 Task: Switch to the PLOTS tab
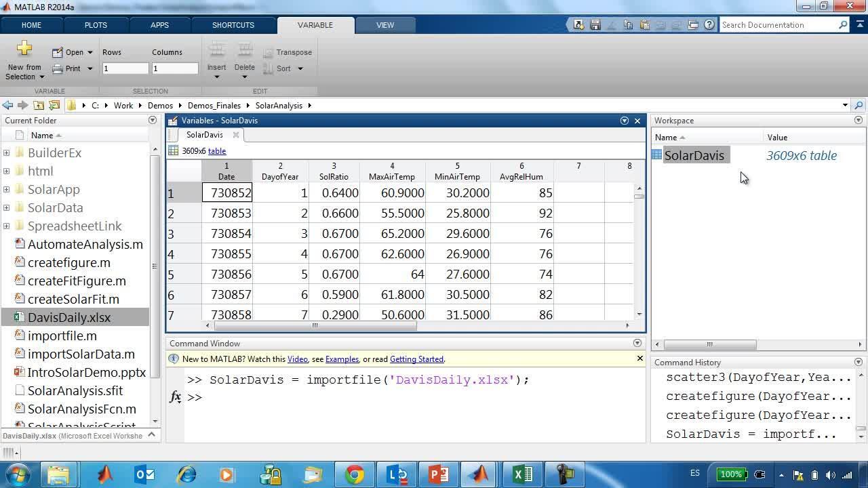[96, 25]
